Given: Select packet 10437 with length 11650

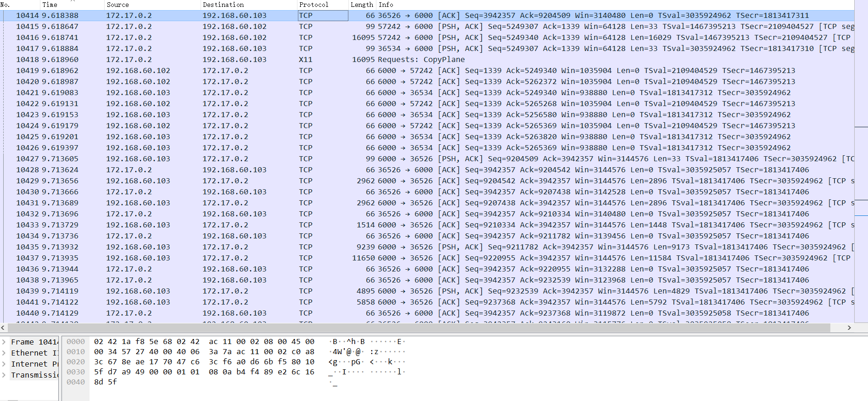Looking at the screenshot, I should coord(427,258).
